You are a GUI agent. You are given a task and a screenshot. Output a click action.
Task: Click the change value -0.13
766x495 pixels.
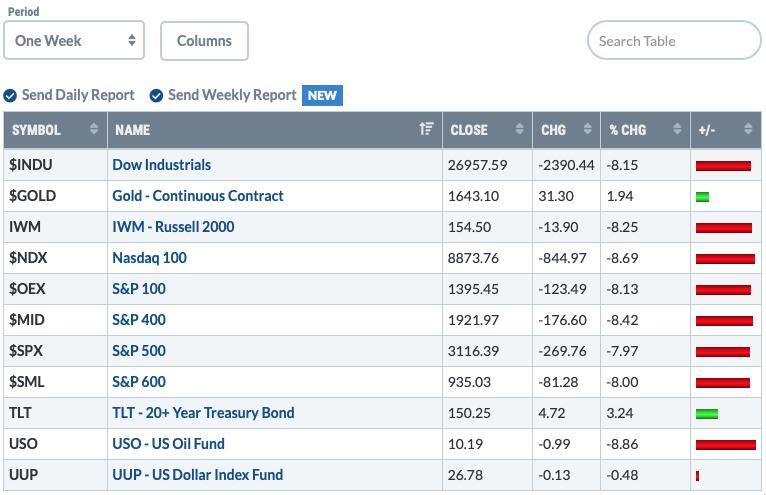554,475
